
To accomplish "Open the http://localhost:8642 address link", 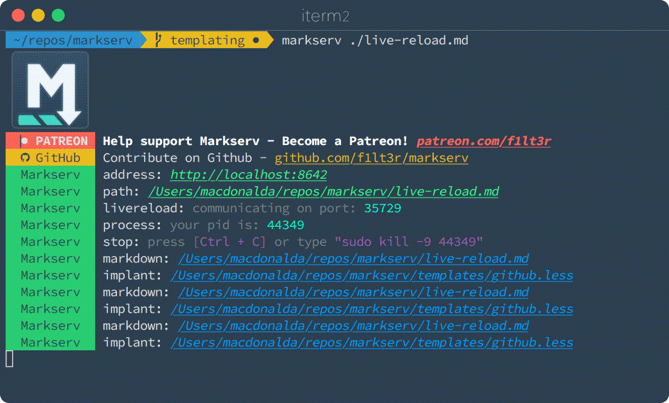I will 248,175.
